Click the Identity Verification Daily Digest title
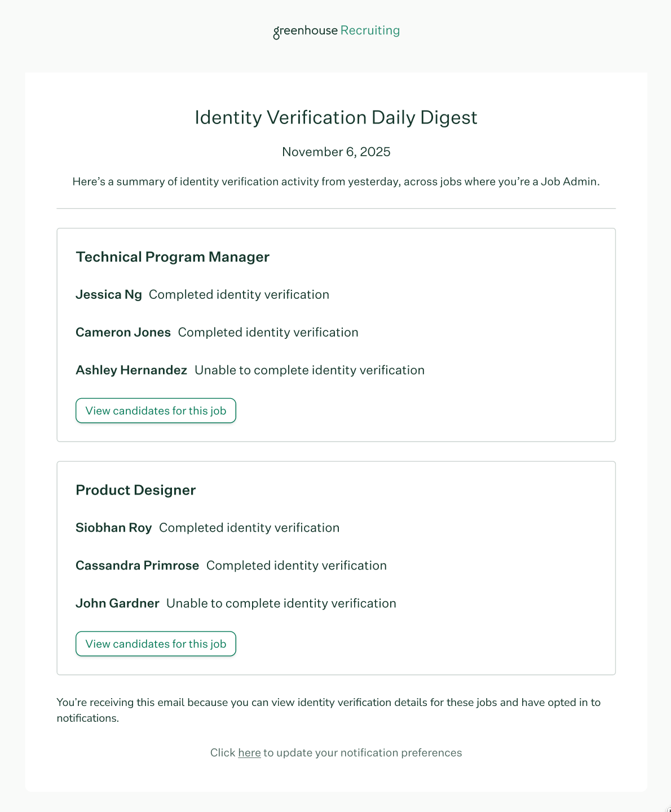Screen dimensions: 671x812 tap(335, 117)
